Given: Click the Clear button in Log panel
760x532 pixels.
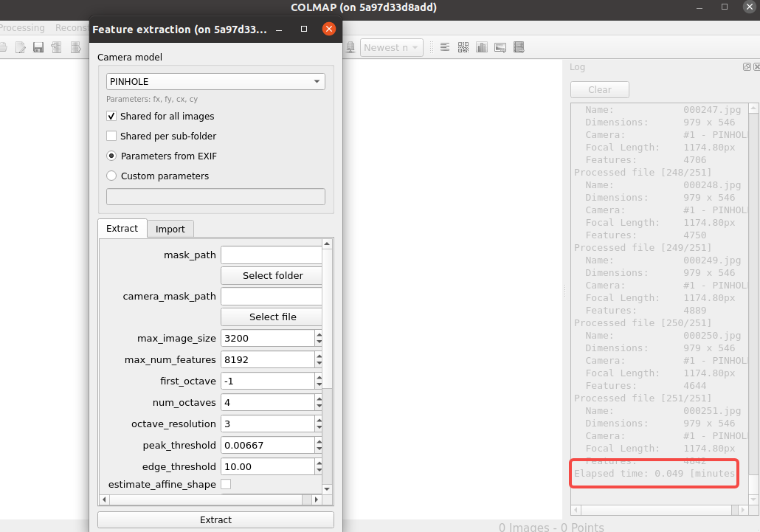Looking at the screenshot, I should [x=600, y=89].
